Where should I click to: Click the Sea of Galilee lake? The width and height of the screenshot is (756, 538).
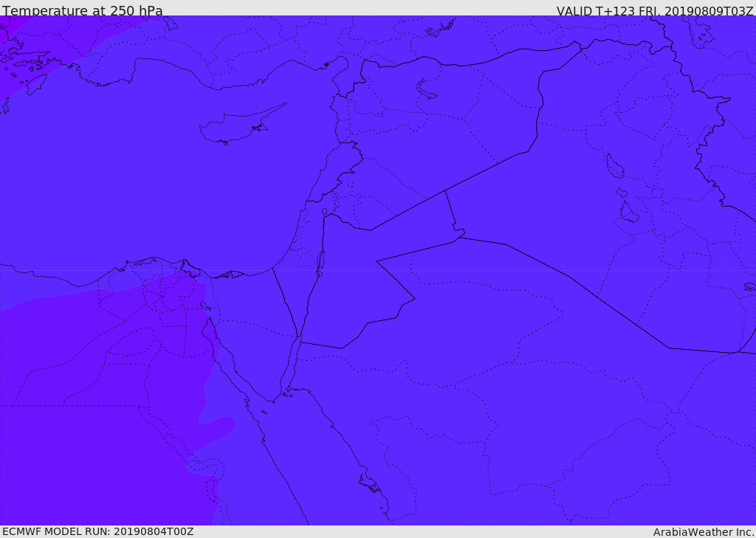(x=324, y=212)
